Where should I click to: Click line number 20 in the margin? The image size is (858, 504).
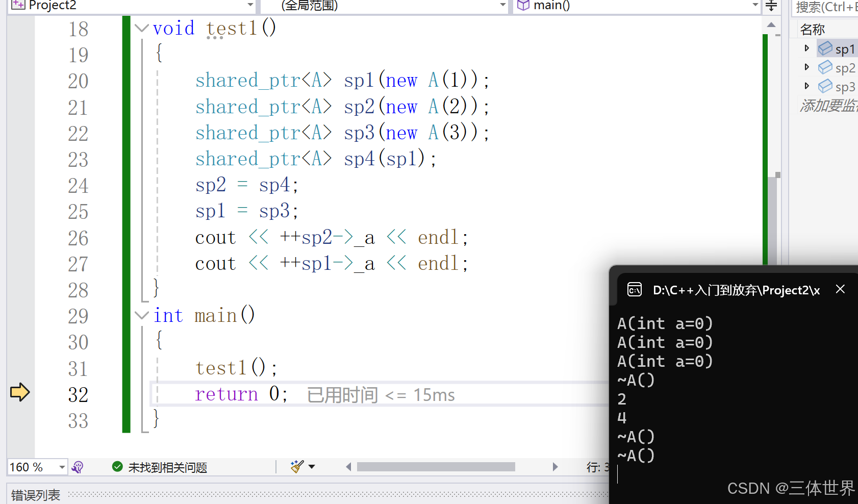pyautogui.click(x=78, y=81)
